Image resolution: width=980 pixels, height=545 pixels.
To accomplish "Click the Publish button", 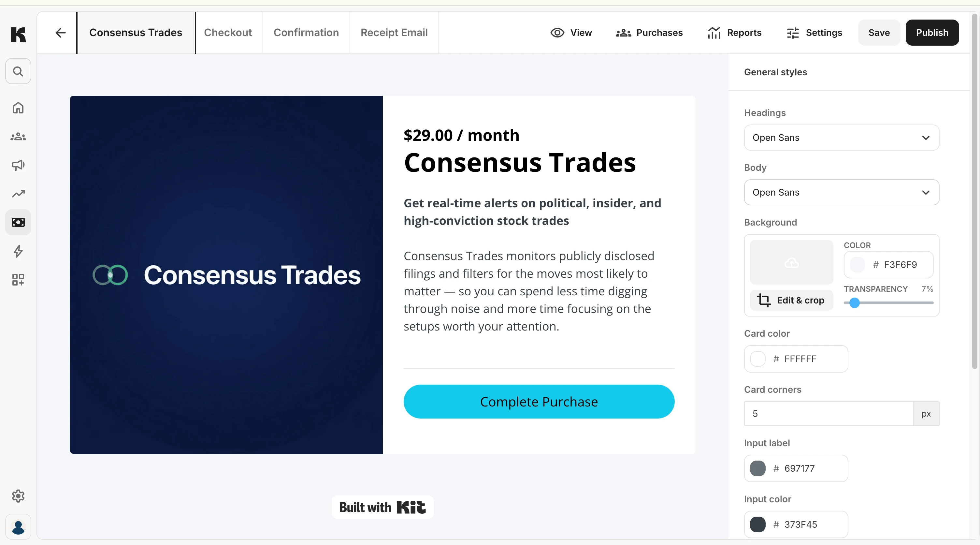I will [932, 33].
